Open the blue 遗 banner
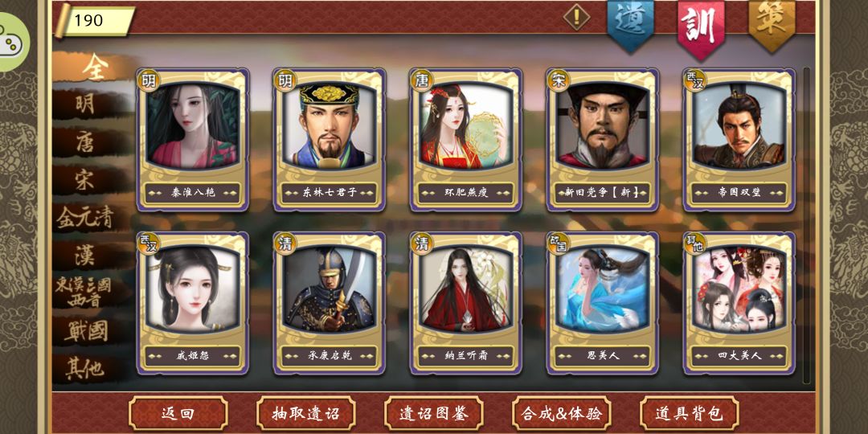The width and height of the screenshot is (868, 434). tap(631, 25)
